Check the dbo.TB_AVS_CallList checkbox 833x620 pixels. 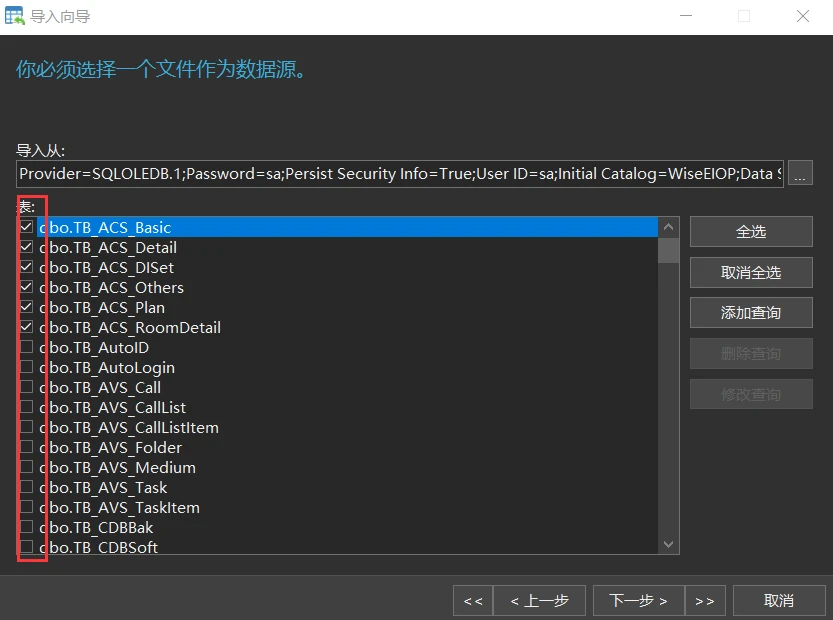(x=27, y=407)
